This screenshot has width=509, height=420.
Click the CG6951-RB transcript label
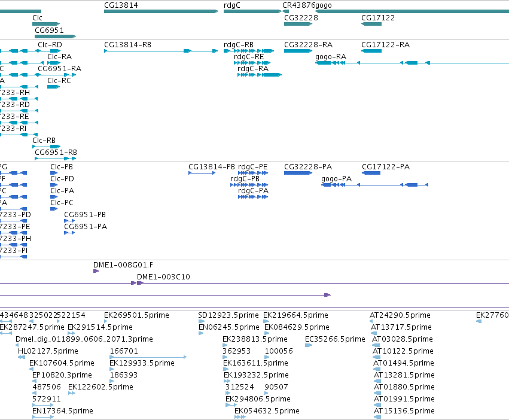point(56,153)
